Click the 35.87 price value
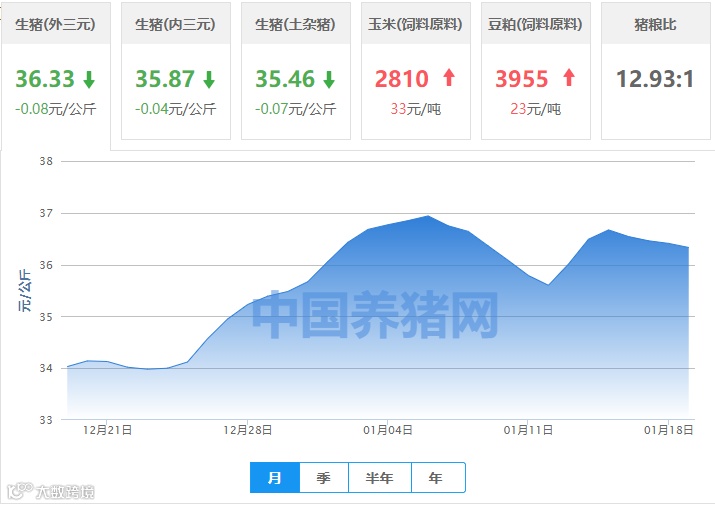 (x=165, y=79)
